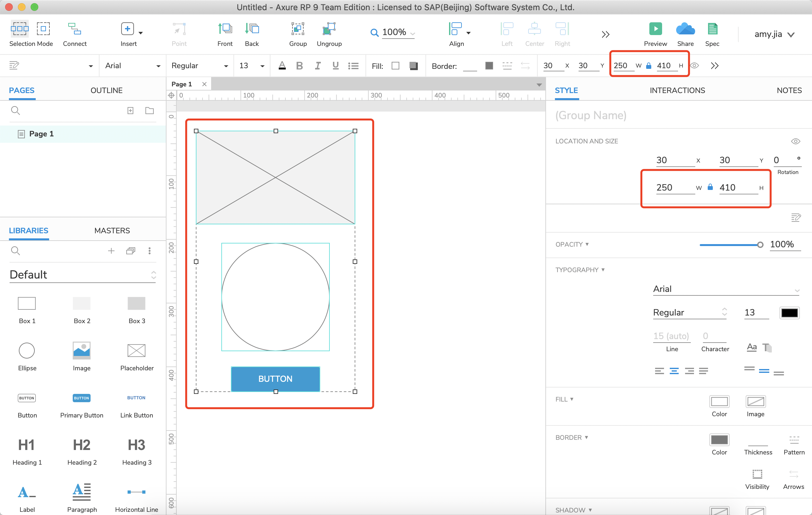Screen dimensions: 812x515
Task: Open Preview with the play icon
Action: click(x=655, y=29)
